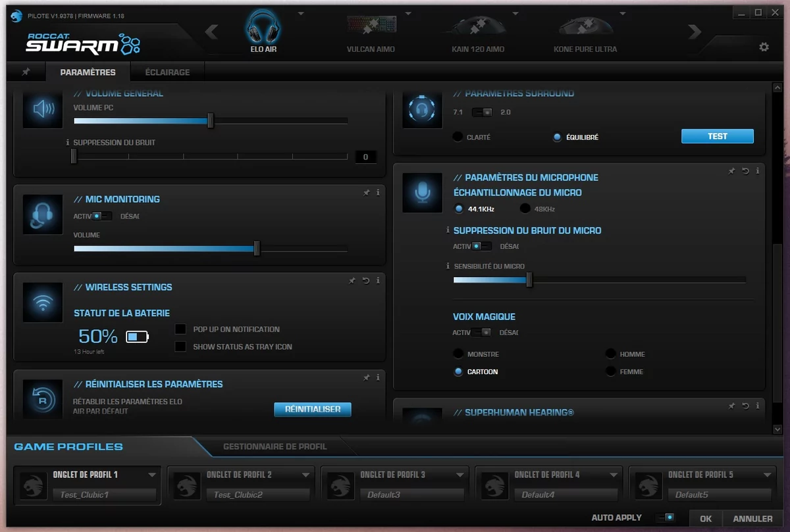Select the VULCAN AIMO keyboard device
This screenshot has width=790, height=532.
point(371,31)
